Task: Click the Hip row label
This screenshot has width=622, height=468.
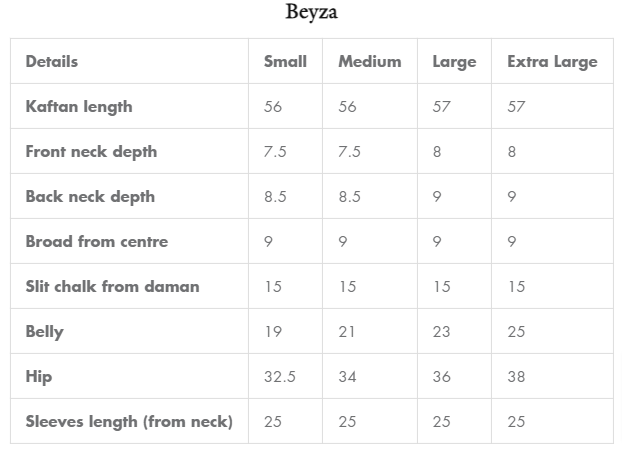Action: point(39,376)
